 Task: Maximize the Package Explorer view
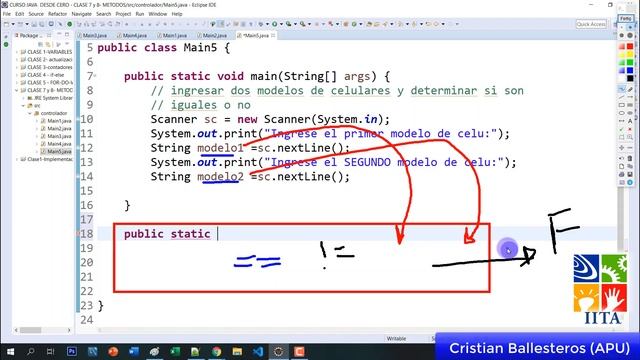[x=67, y=35]
